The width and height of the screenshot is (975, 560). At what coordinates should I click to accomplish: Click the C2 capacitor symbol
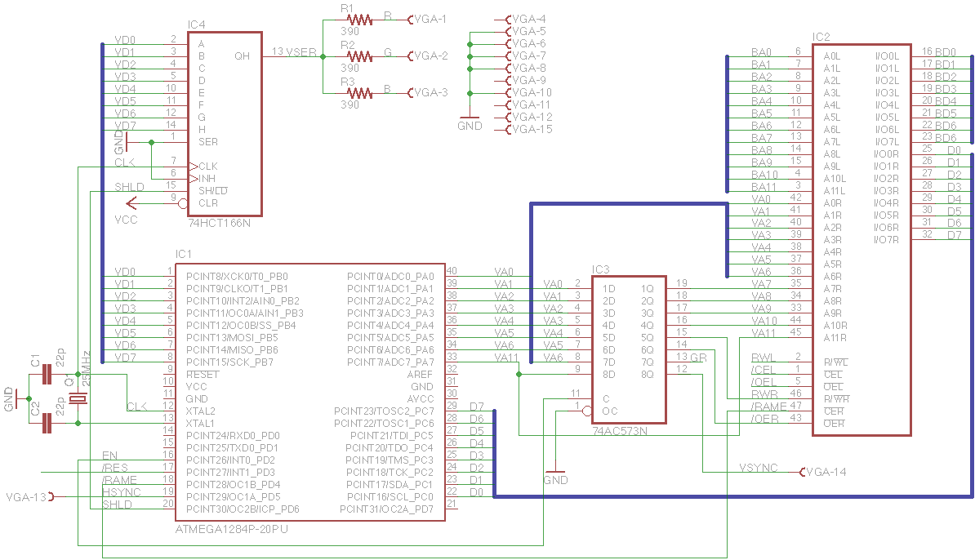click(47, 423)
